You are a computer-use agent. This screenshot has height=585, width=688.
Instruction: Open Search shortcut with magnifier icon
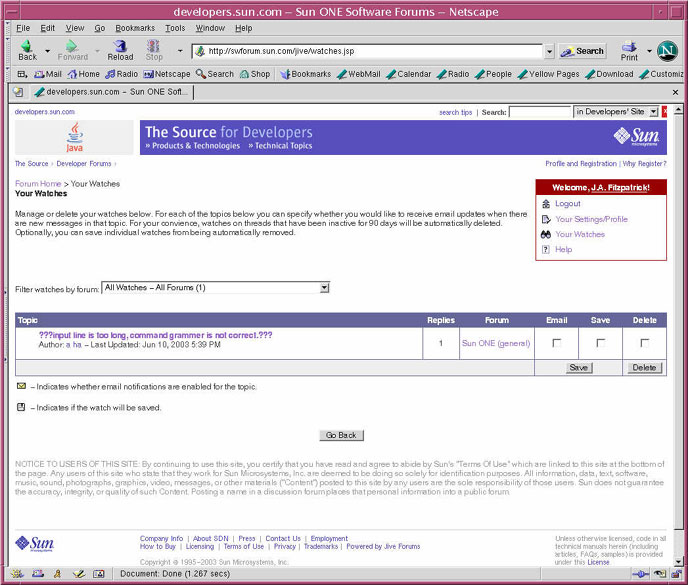pyautogui.click(x=215, y=74)
